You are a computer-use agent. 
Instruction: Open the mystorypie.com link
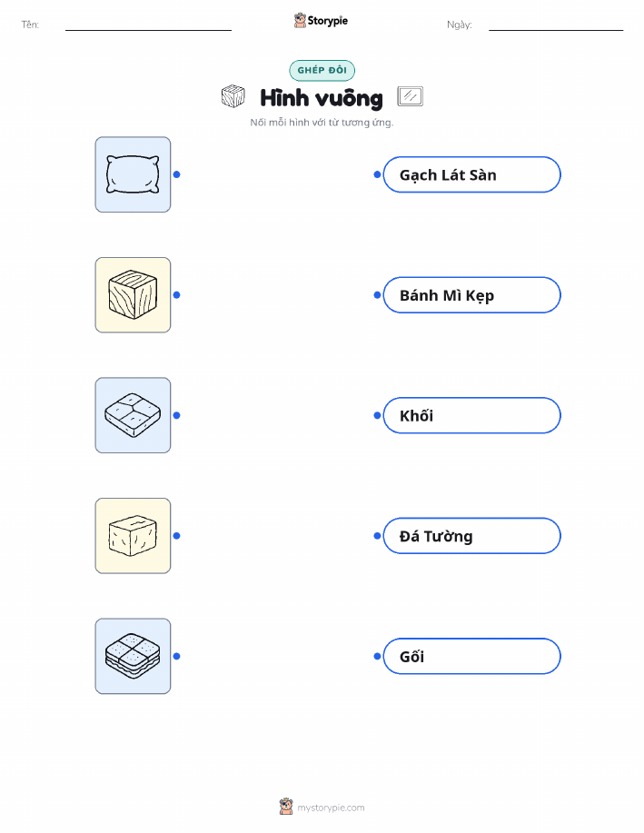(x=331, y=808)
